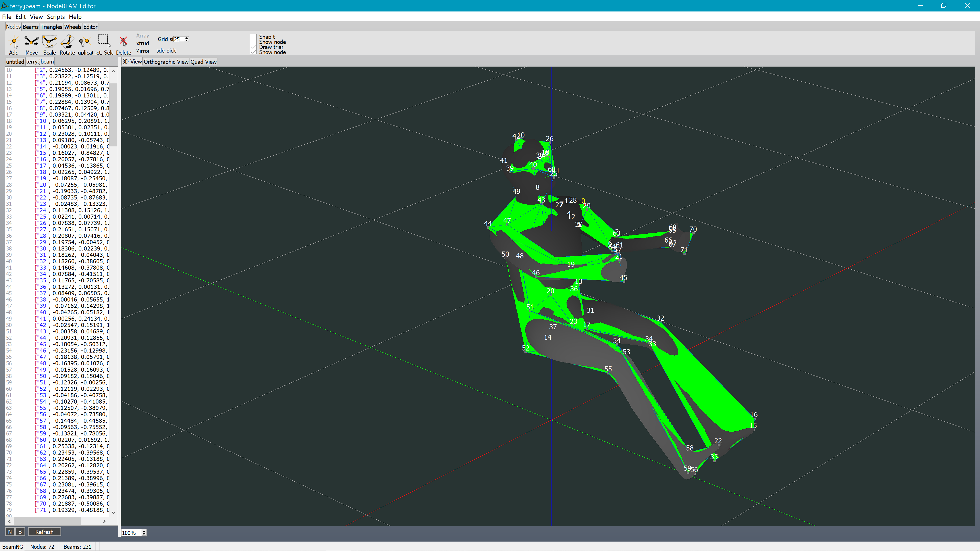Click the 100% zoom input field
Screen dimensions: 980x551
(131, 533)
